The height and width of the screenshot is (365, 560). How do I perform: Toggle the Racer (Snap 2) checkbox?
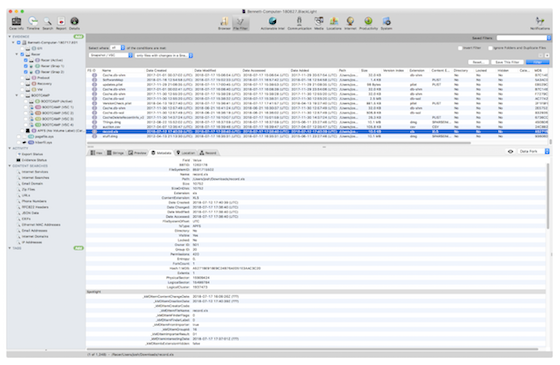26,72
